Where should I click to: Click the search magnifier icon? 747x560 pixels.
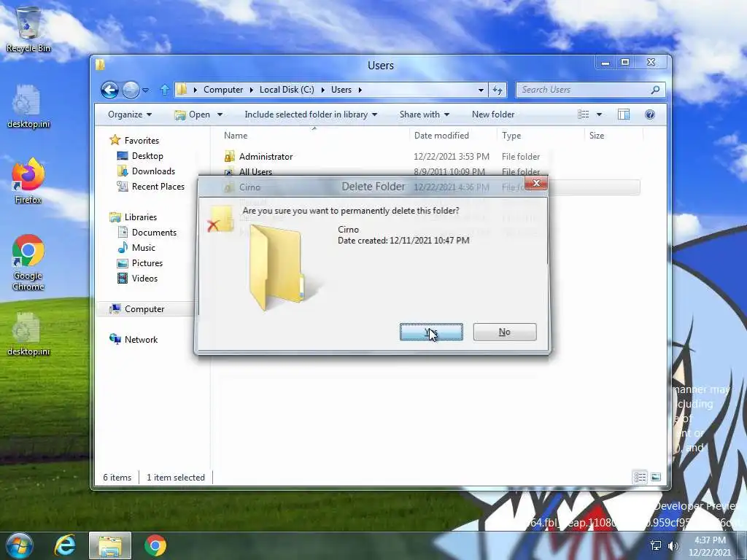(x=656, y=90)
